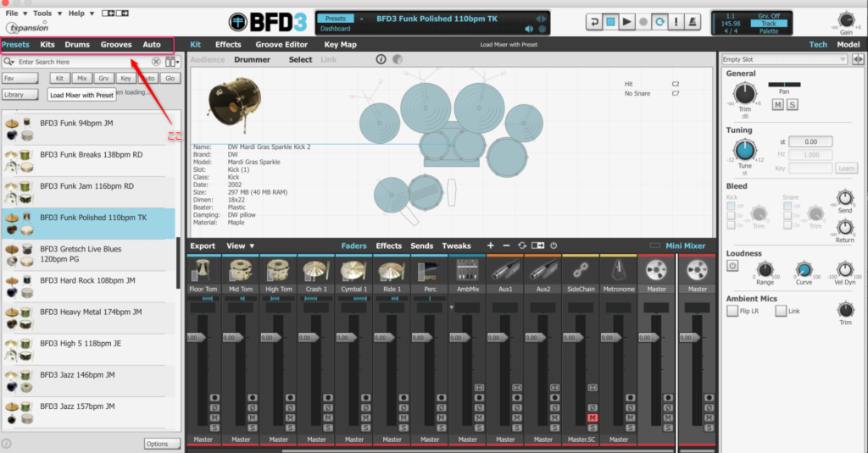Open the Empty Slot dropdown
The height and width of the screenshot is (453, 868).
coord(783,59)
